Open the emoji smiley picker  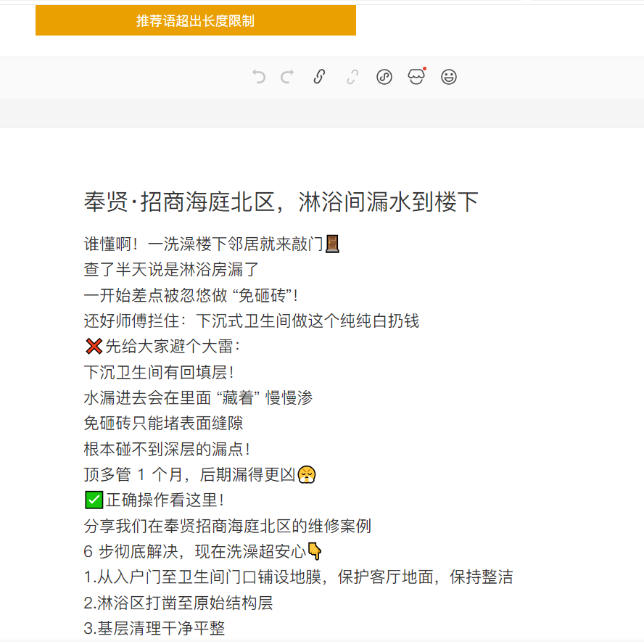tap(448, 77)
